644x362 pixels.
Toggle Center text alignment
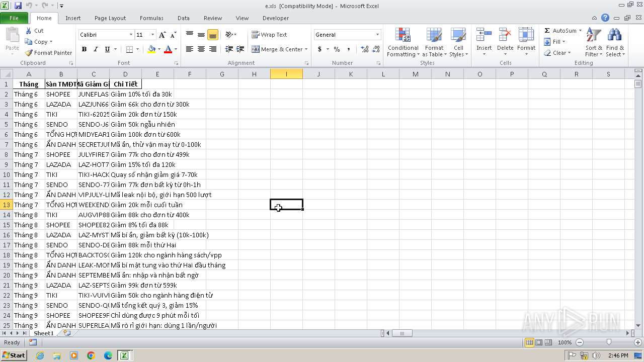tap(201, 49)
